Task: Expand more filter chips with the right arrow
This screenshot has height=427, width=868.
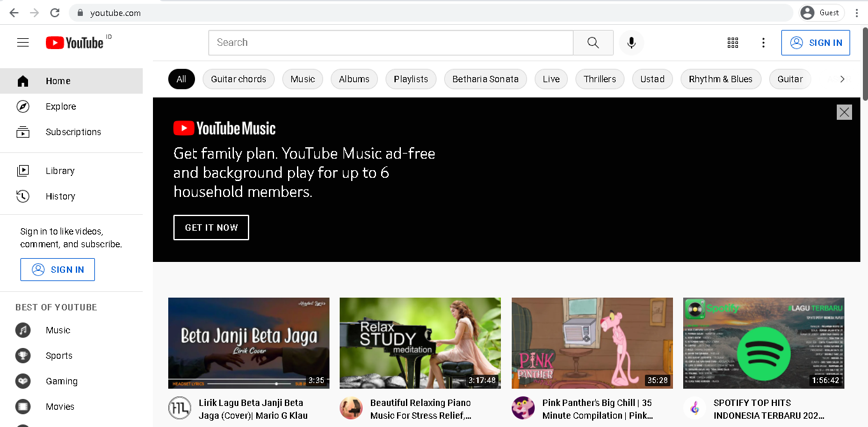Action: 843,79
